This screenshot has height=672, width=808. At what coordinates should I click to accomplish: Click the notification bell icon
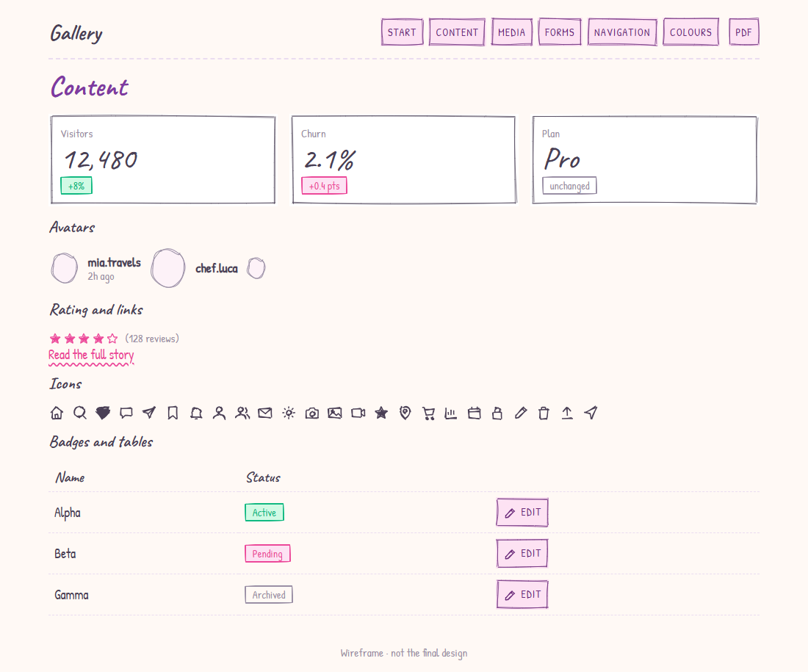coord(196,413)
